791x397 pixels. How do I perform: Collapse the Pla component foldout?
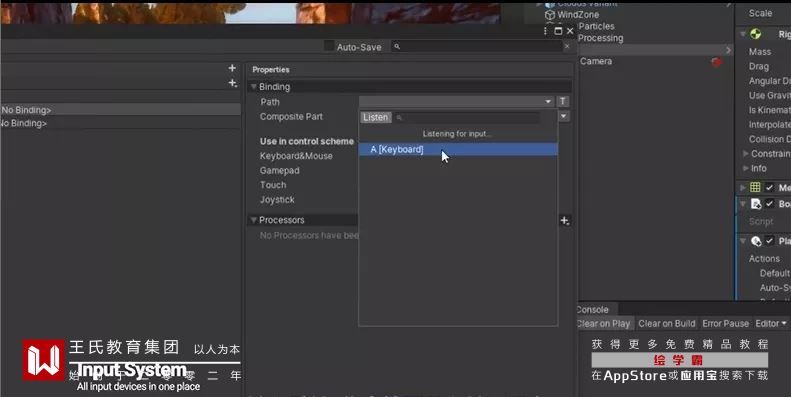[743, 241]
